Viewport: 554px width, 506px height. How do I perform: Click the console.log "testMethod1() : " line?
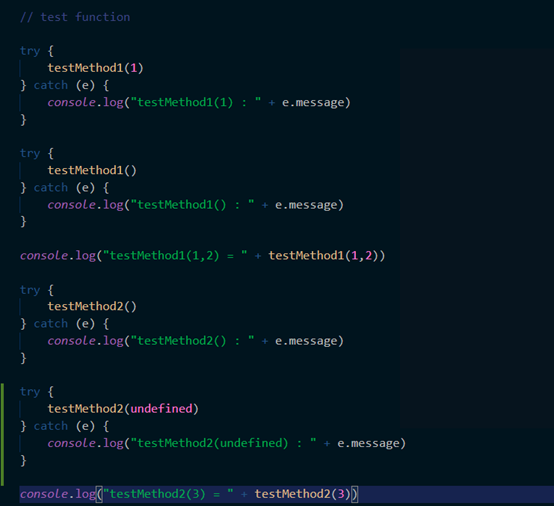pos(195,205)
